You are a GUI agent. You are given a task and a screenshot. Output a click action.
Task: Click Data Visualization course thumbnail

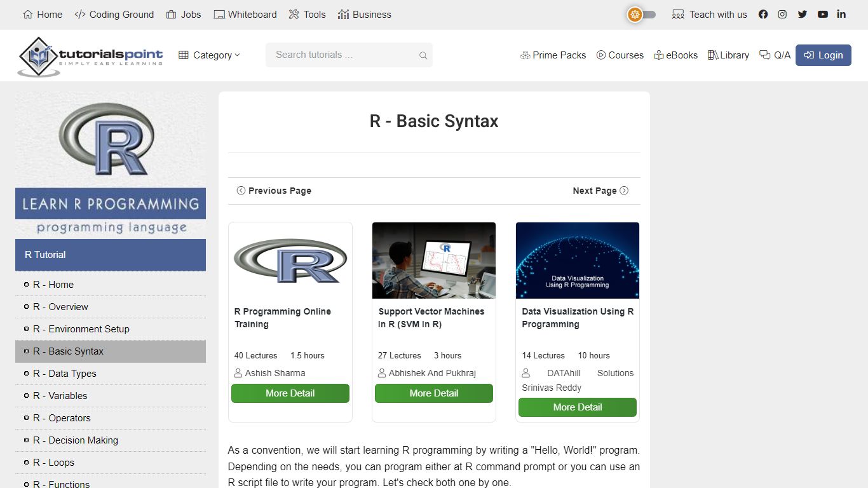[x=578, y=261]
